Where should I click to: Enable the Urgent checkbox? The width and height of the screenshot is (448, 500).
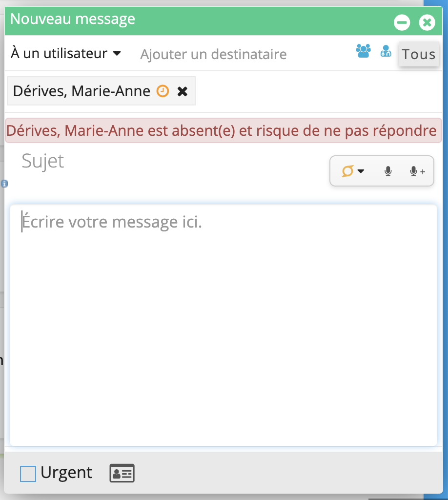[x=28, y=474]
